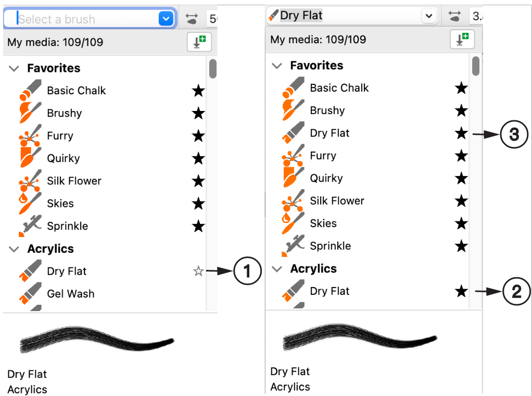Click into the Select a brush search field
Screen dimensions: 532x396
point(87,19)
